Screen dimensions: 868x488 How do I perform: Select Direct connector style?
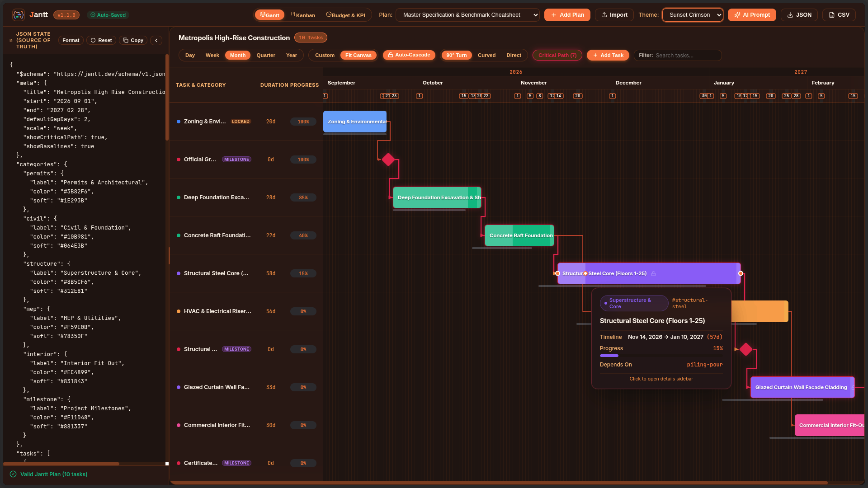click(x=514, y=55)
